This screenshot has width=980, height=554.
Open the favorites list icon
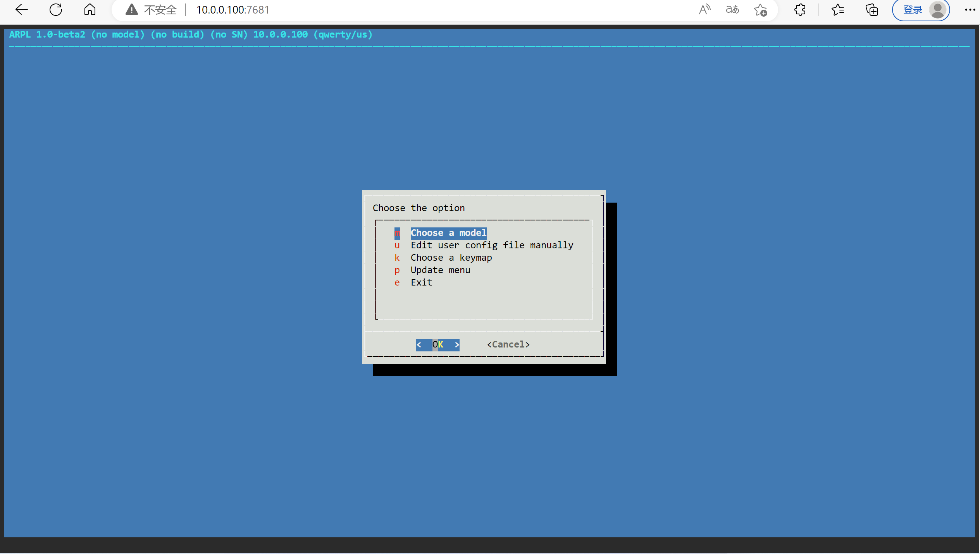[837, 10]
